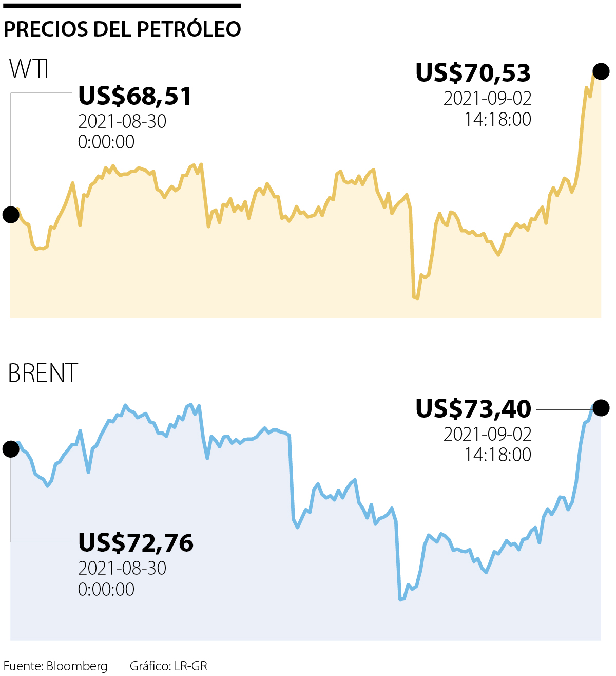Click the Brent starting point black dot
Screen dimensions: 616x676
pyautogui.click(x=11, y=449)
